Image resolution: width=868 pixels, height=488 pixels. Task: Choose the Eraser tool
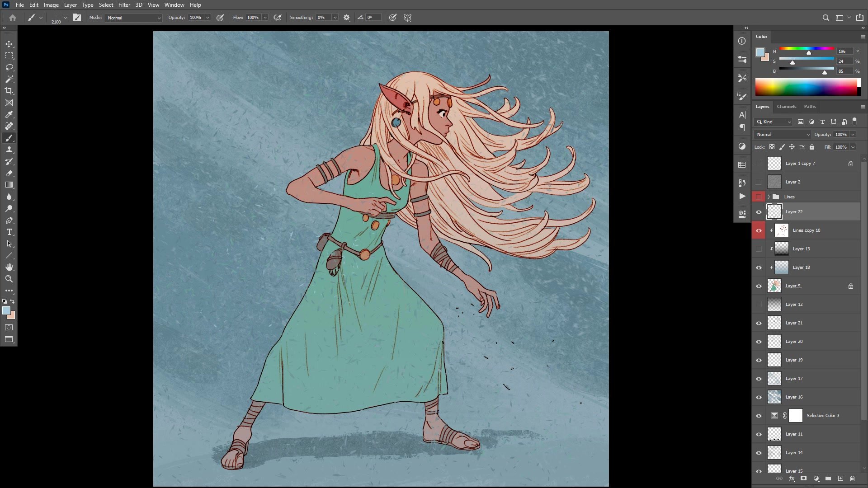point(9,173)
